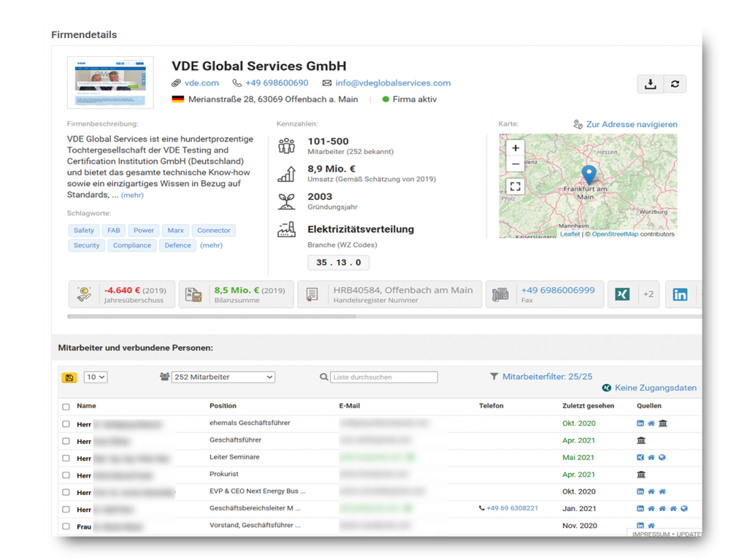Open the LinkedIn profile icon
This screenshot has height=560, width=747.
pyautogui.click(x=680, y=295)
